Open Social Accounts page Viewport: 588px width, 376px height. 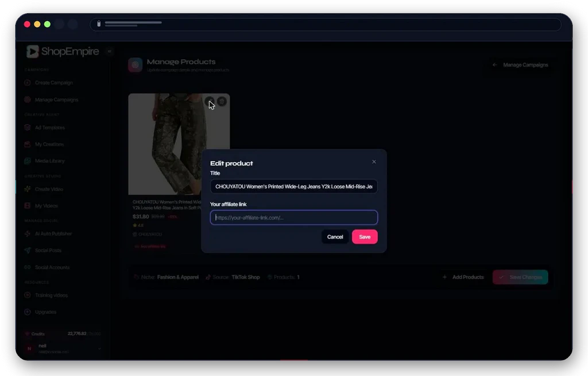52,267
